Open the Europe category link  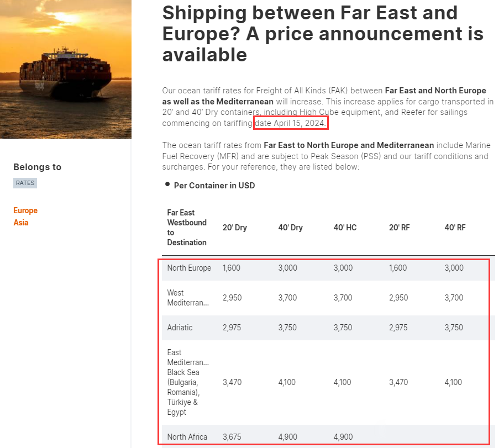click(x=25, y=210)
